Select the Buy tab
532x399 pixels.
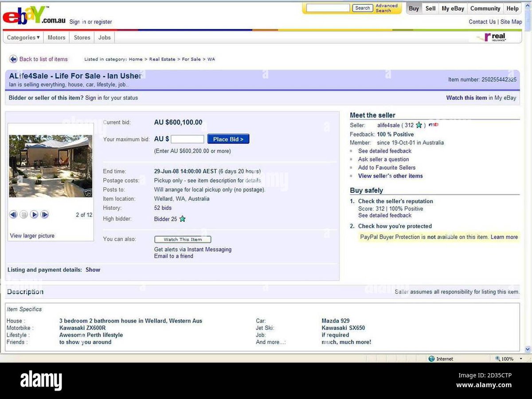pos(414,8)
